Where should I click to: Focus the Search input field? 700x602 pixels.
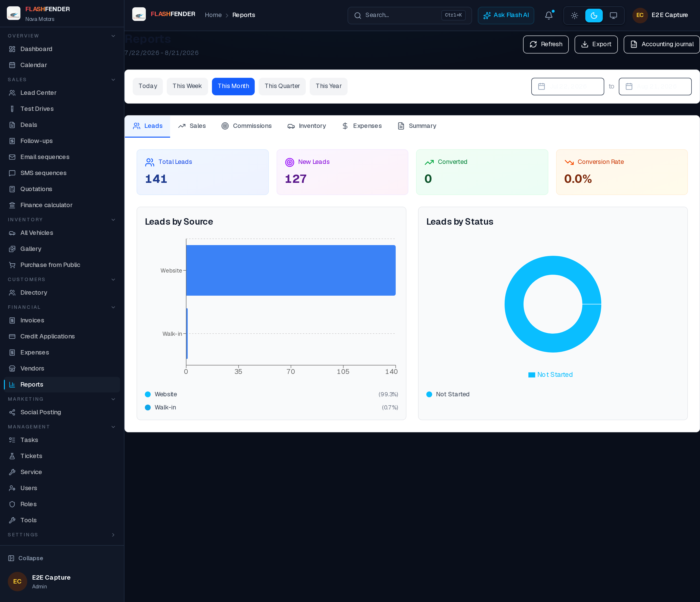tap(410, 15)
